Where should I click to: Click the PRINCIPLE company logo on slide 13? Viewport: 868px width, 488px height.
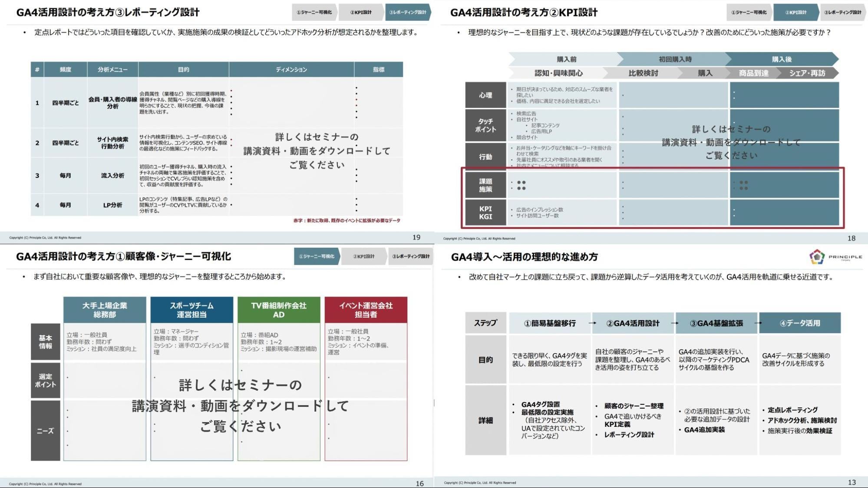pos(835,257)
